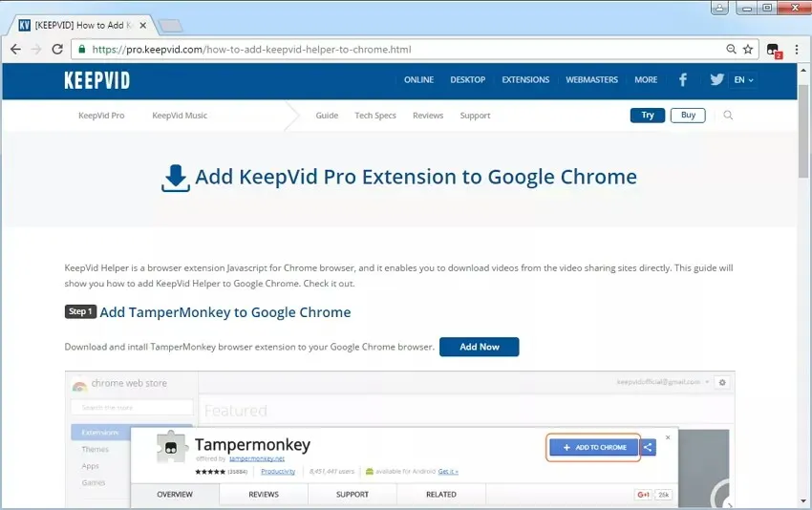
Task: Click the 'chrome web store' title text
Action: coord(129,383)
